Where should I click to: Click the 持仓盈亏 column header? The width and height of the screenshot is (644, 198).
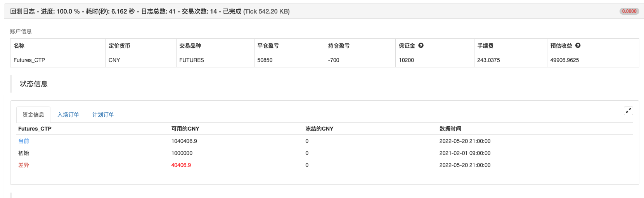pos(339,46)
